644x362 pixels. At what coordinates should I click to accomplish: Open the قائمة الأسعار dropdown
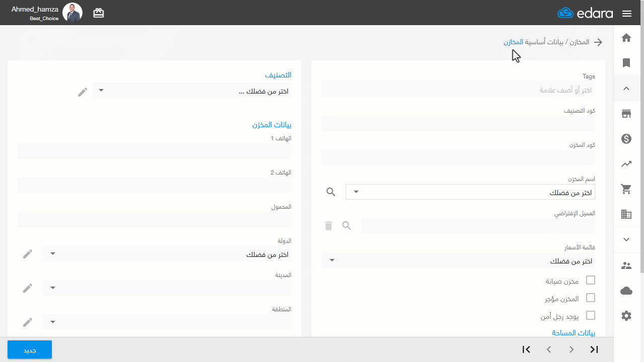click(458, 260)
